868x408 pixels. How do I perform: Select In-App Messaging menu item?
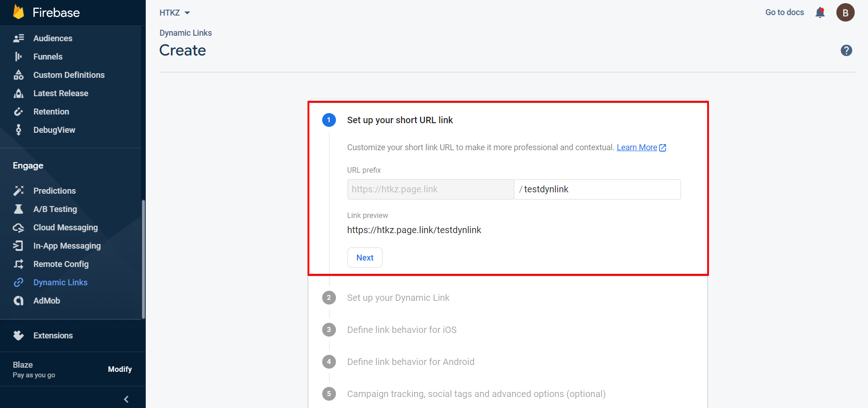coord(67,246)
